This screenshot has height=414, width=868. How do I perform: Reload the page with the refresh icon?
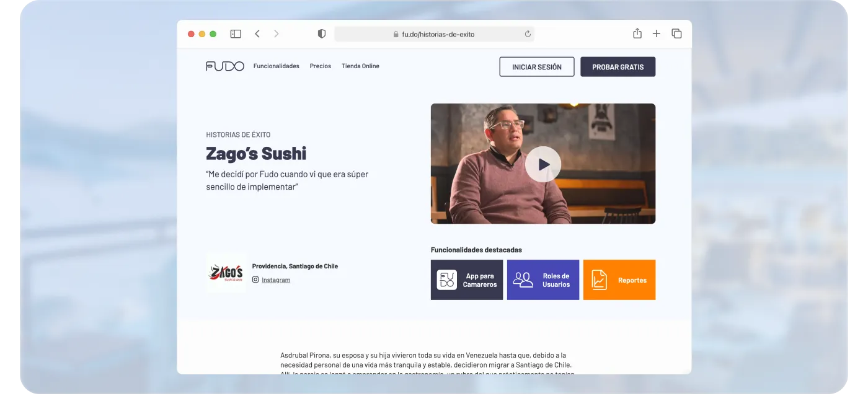tap(528, 34)
